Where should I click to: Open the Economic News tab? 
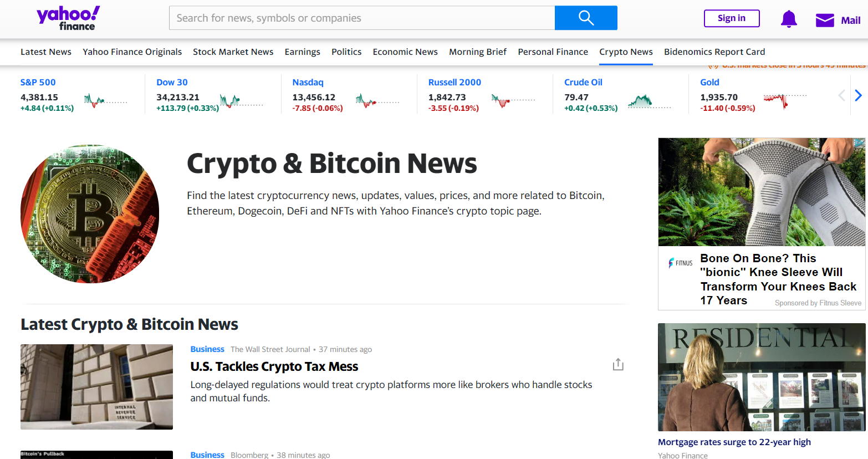pyautogui.click(x=405, y=52)
